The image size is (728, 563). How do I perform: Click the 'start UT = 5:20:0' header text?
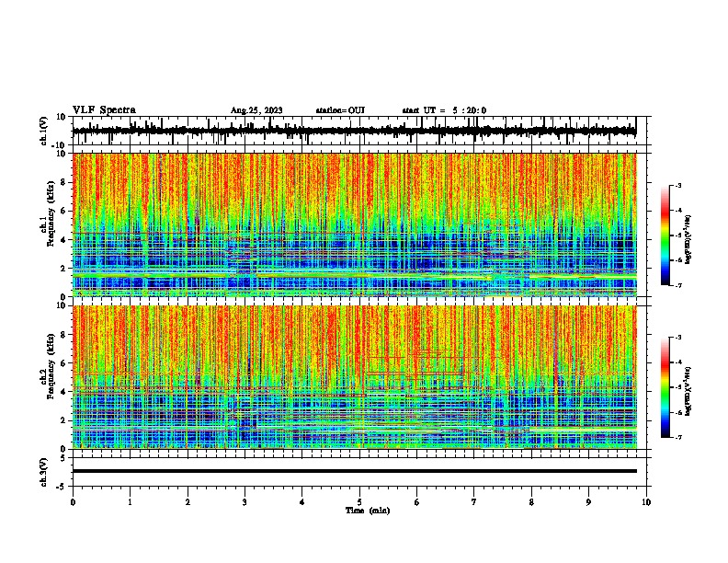click(444, 110)
